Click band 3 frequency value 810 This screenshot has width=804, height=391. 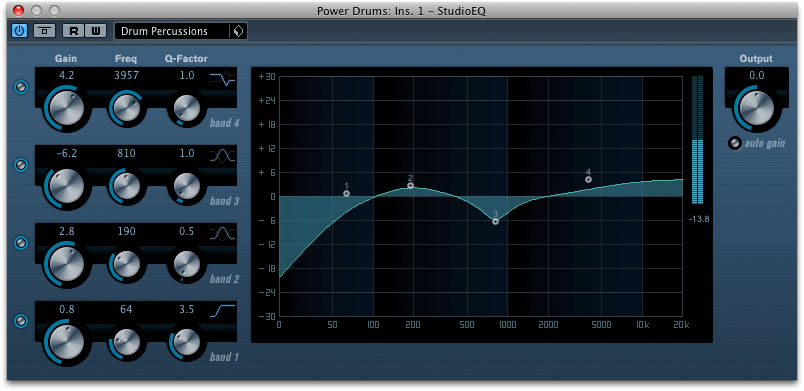tap(126, 153)
